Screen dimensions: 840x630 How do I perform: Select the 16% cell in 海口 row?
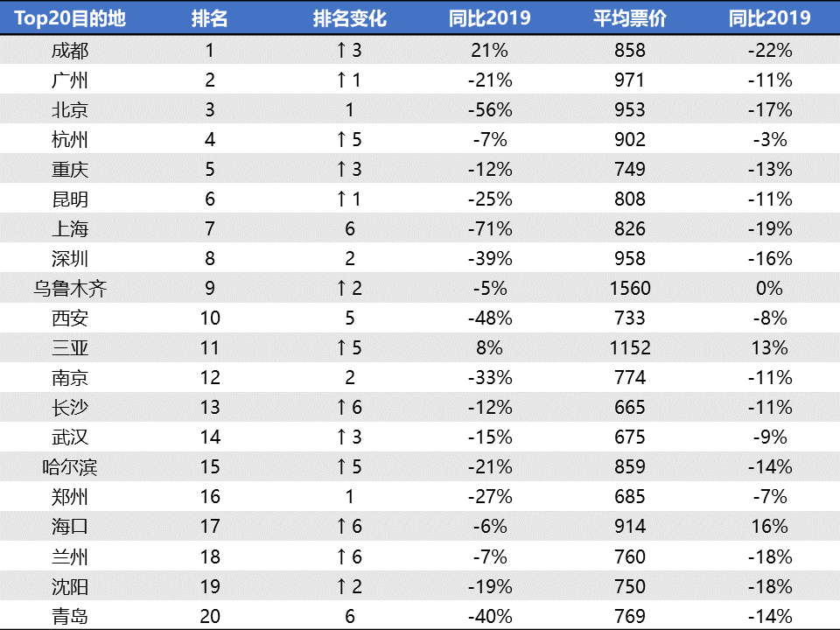pyautogui.click(x=769, y=526)
